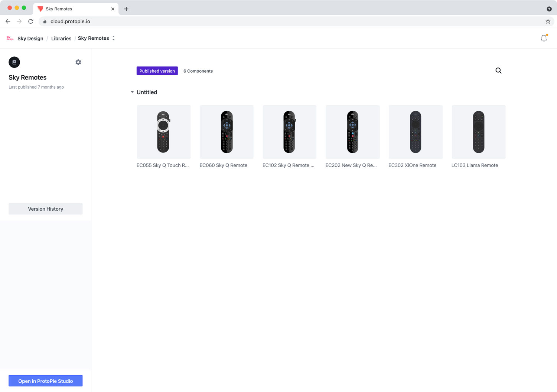Screen dimensions: 557x392
Task: Open EC102 Sky Q Remote thumbnail
Action: [x=290, y=132]
